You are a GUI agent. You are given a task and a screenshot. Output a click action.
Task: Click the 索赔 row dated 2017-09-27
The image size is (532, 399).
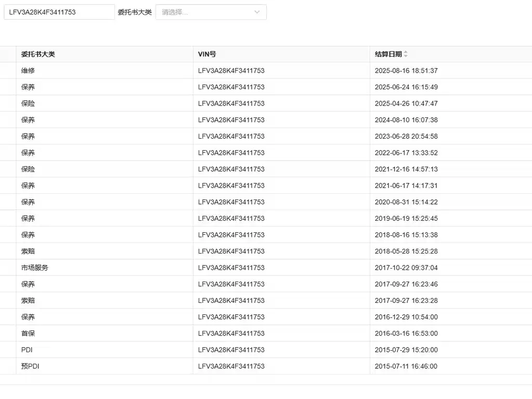tap(266, 301)
